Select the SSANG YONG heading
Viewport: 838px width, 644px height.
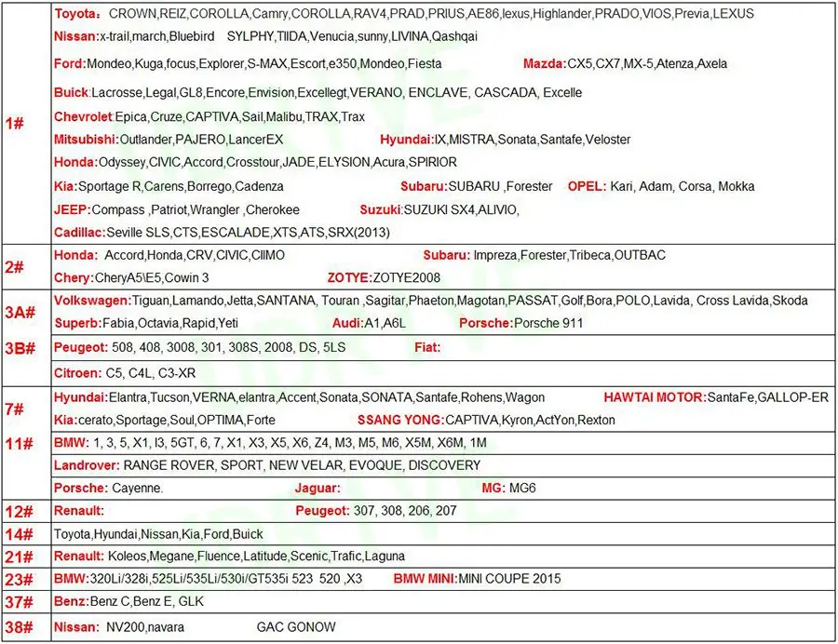click(400, 421)
